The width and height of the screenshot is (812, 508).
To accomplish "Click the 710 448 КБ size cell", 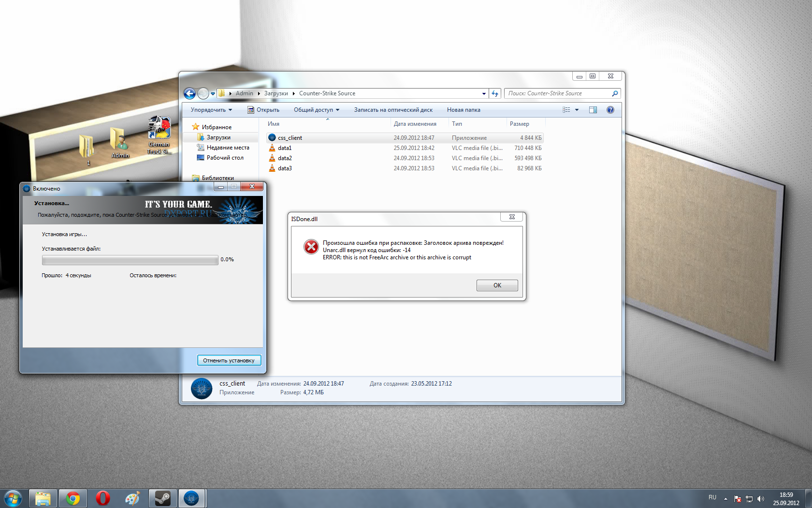I will coord(528,148).
